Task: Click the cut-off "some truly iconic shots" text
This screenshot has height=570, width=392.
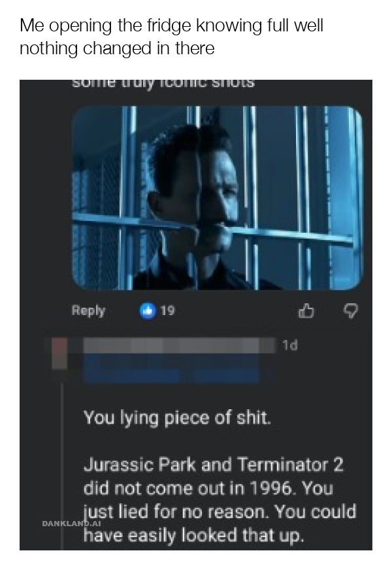Action: tap(163, 84)
